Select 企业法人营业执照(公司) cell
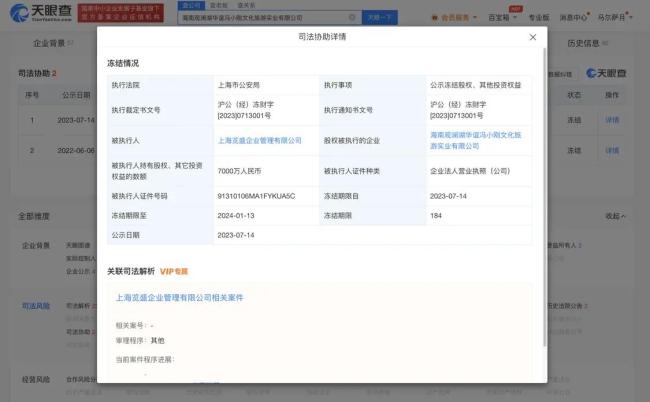This screenshot has width=650, height=402. (470, 171)
